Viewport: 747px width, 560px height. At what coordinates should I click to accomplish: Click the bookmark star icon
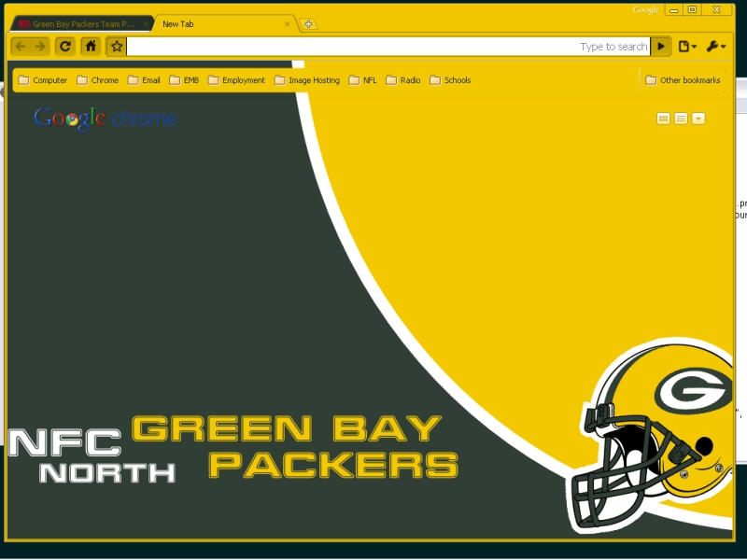pos(117,45)
